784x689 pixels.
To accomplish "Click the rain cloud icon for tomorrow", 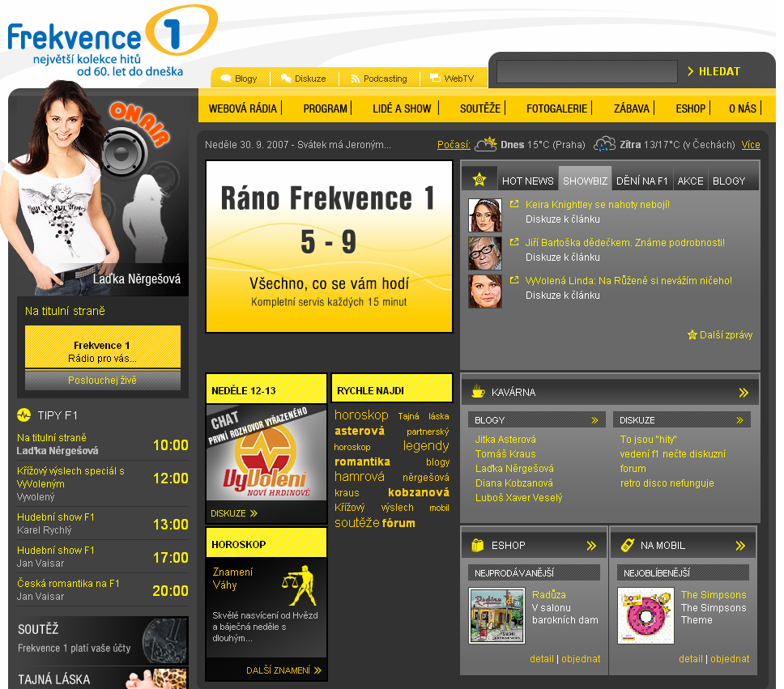I will click(x=605, y=145).
